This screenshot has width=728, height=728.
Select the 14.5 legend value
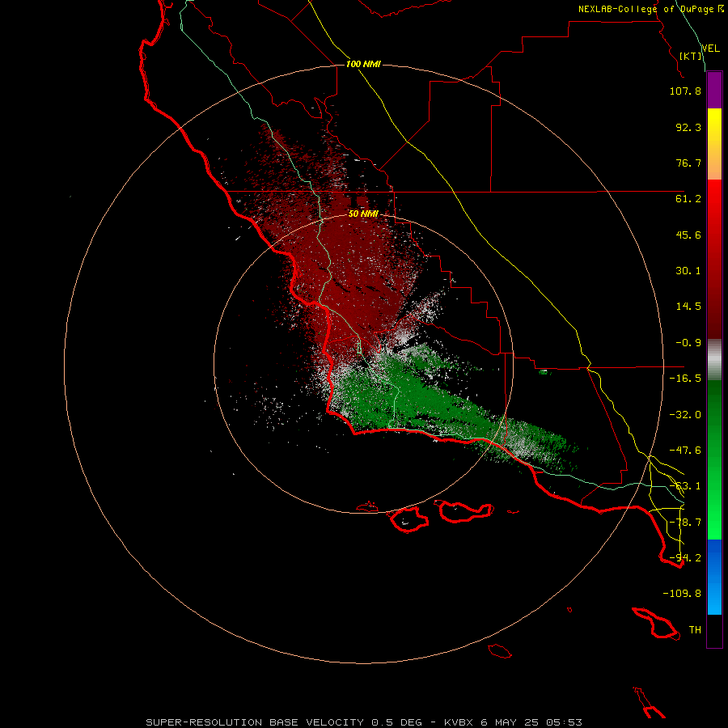coord(688,307)
